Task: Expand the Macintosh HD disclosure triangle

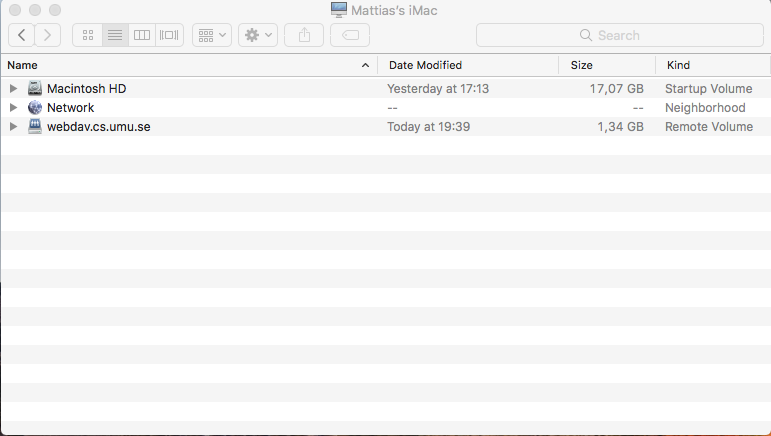Action: [13, 88]
